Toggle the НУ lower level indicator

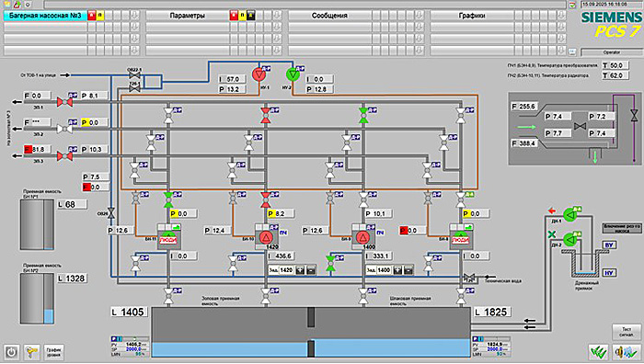(609, 273)
